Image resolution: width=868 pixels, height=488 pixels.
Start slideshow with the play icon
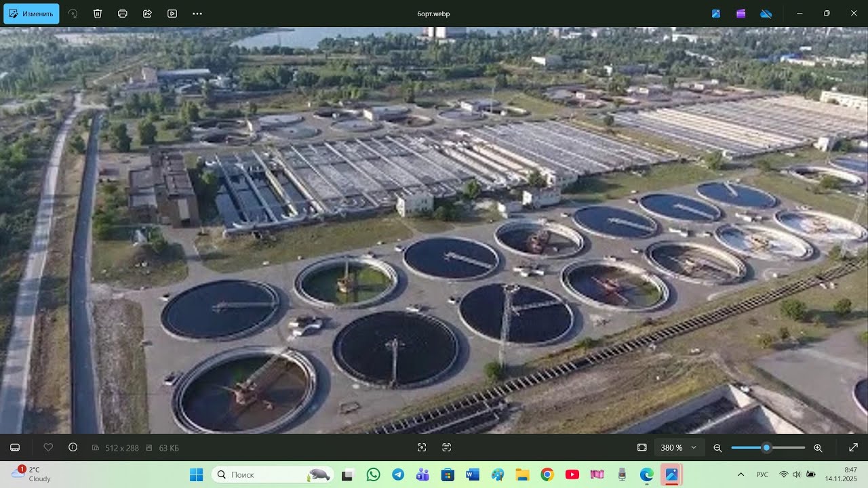click(172, 14)
